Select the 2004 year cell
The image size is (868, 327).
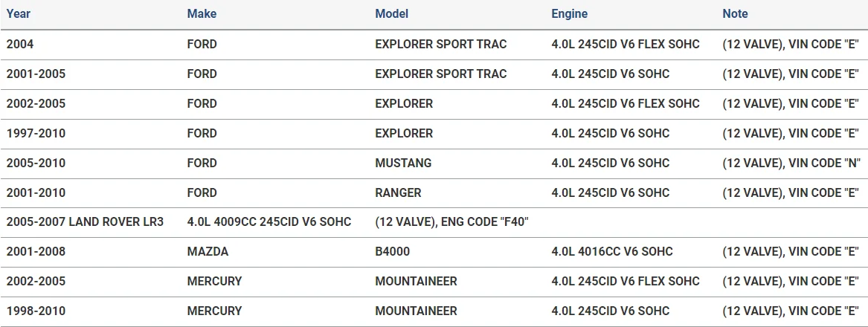(20, 44)
